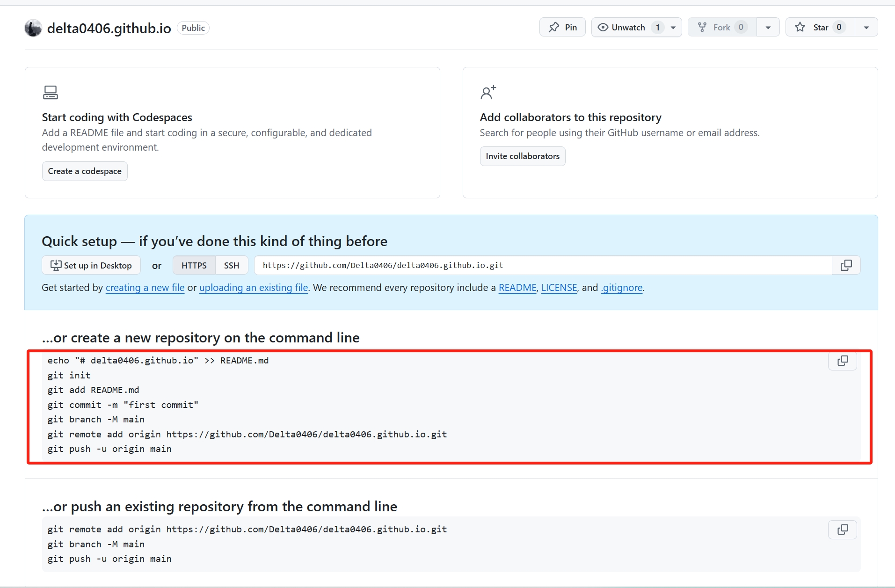
Task: Unwatch the repository
Action: (x=629, y=27)
